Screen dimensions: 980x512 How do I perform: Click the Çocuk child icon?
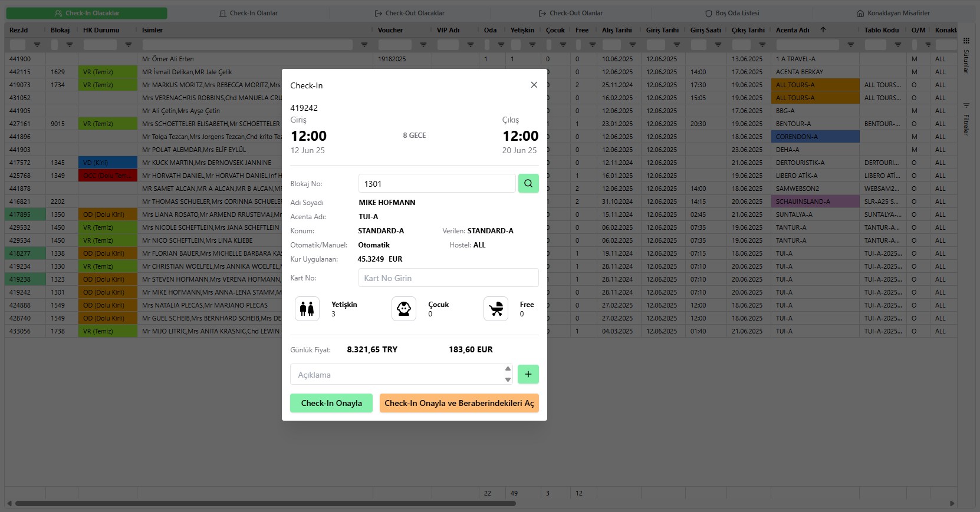pos(404,309)
